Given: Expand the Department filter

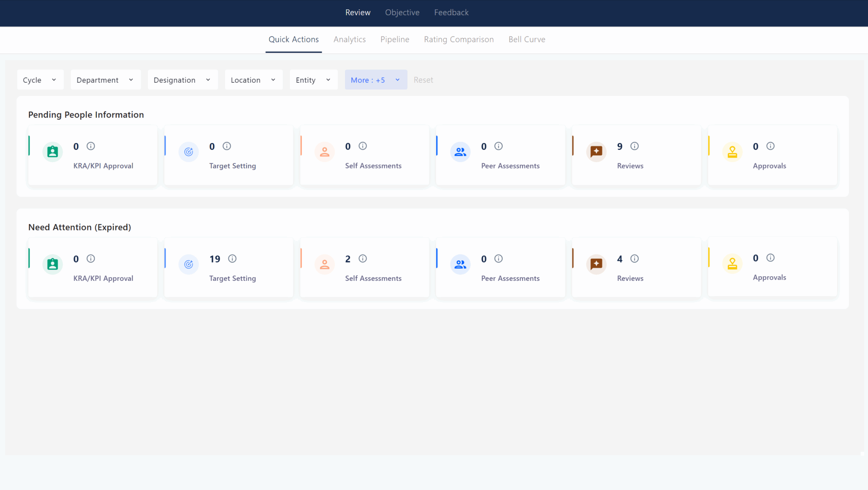Looking at the screenshot, I should (x=105, y=79).
